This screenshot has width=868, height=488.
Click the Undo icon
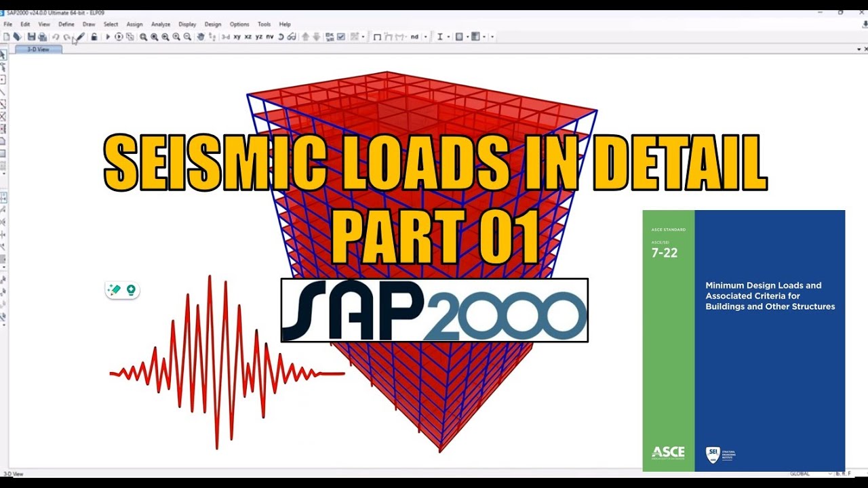pos(56,37)
